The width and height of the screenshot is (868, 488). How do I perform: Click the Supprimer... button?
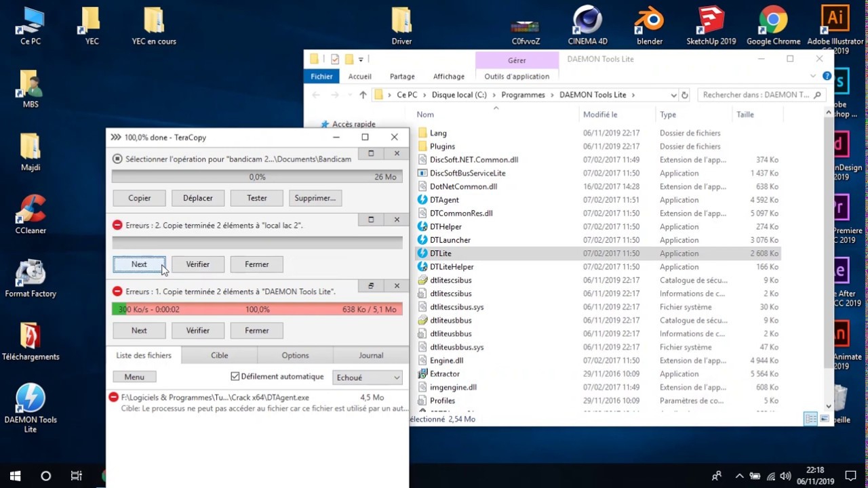click(315, 198)
